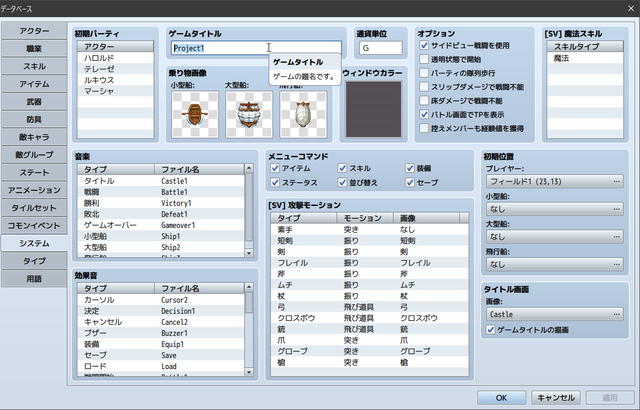
Task: Open 小型船 initial position selector
Action: [x=555, y=209]
